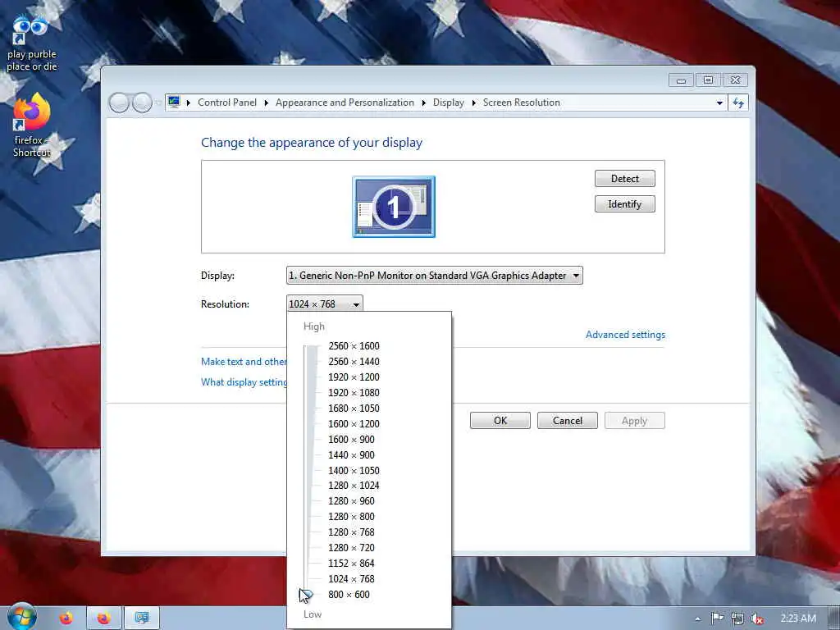Set slider to 1920 × 1080

tap(354, 393)
